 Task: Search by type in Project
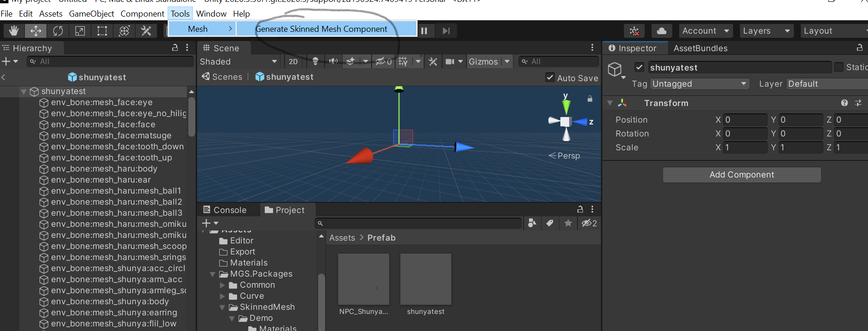pyautogui.click(x=532, y=223)
